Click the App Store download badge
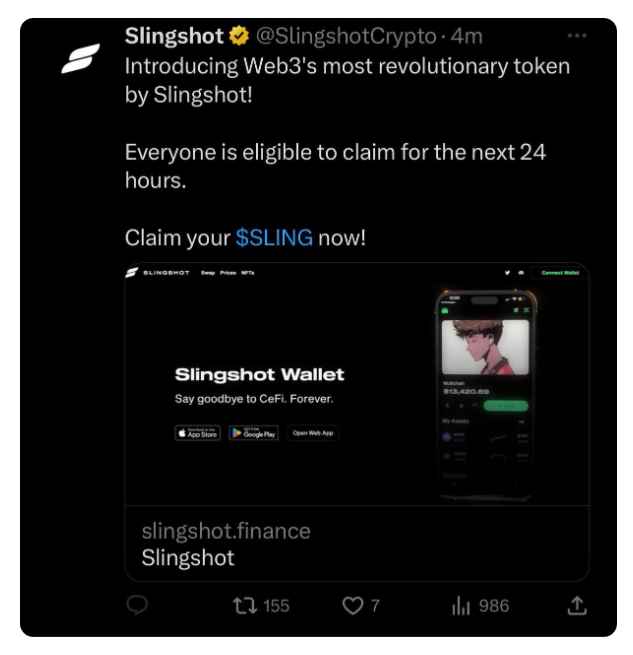The width and height of the screenshot is (633, 655). coord(197,433)
